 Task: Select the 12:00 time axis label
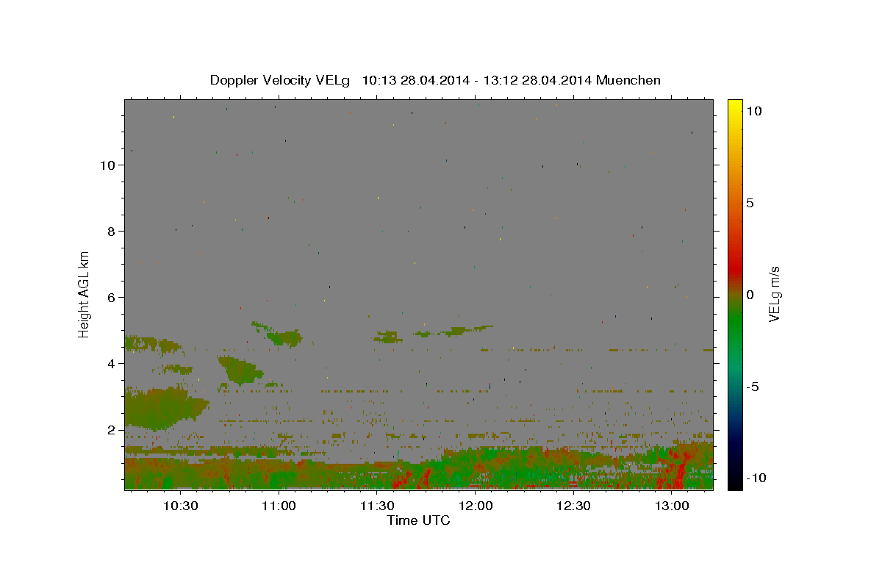click(x=476, y=506)
